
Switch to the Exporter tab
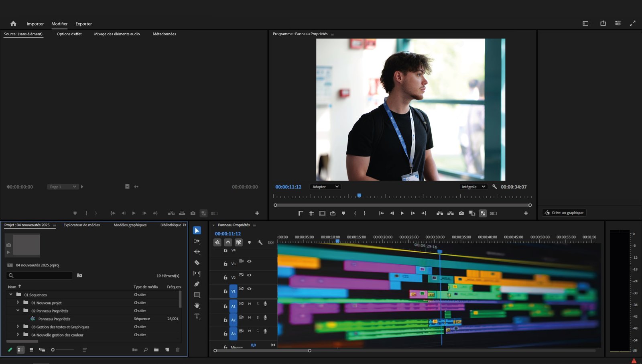(x=83, y=24)
